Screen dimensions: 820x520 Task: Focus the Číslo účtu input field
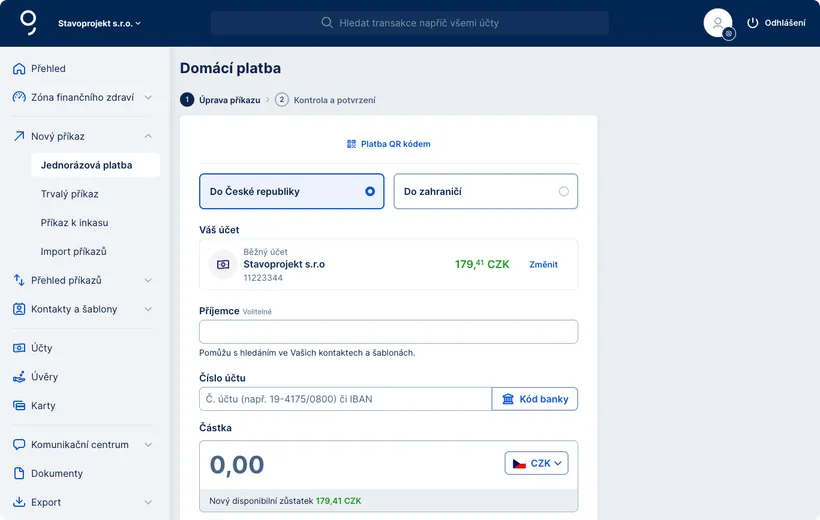tap(345, 399)
